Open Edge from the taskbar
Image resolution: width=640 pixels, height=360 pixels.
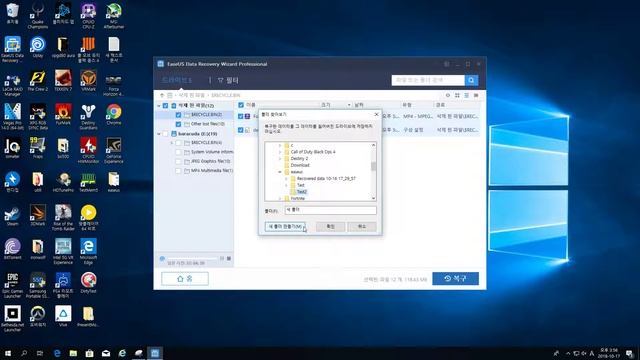pyautogui.click(x=57, y=353)
